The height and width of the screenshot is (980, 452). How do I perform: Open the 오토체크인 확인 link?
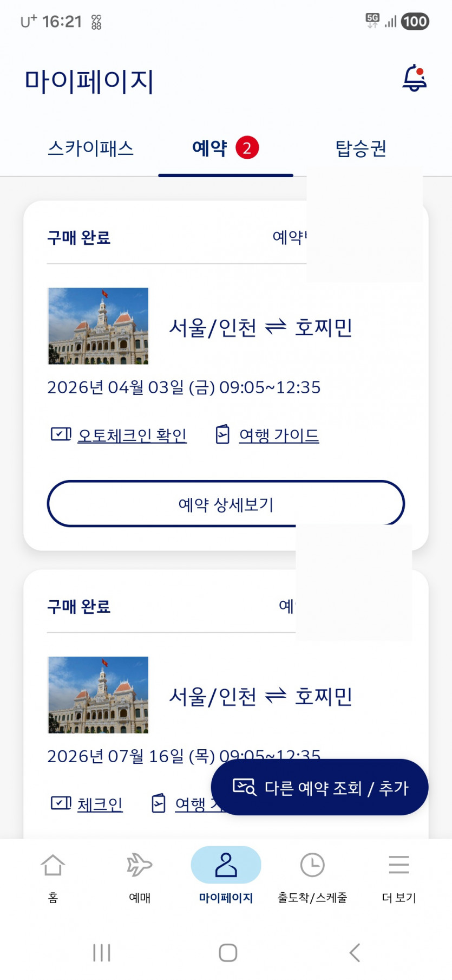click(x=132, y=435)
